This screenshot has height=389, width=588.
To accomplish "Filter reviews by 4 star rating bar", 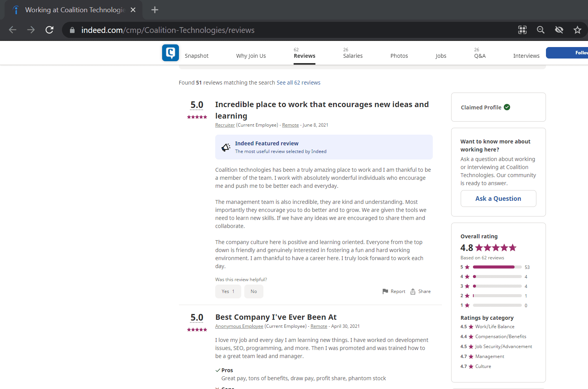I will click(x=497, y=277).
